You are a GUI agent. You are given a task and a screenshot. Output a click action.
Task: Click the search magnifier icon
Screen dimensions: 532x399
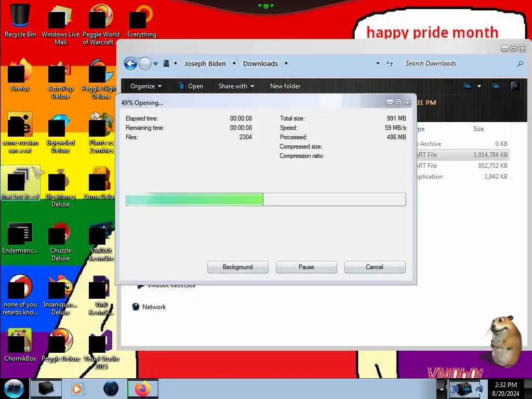(x=520, y=63)
